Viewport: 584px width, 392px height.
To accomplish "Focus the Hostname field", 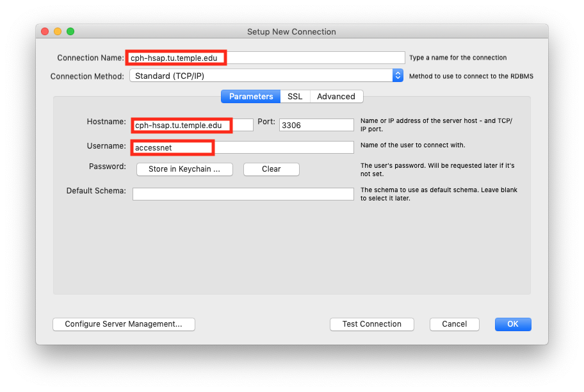I will (x=193, y=125).
